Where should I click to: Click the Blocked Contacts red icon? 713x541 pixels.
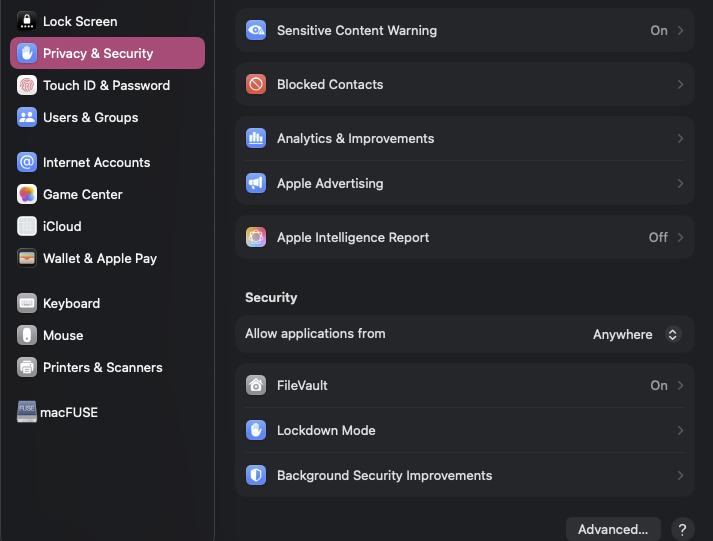pyautogui.click(x=256, y=84)
